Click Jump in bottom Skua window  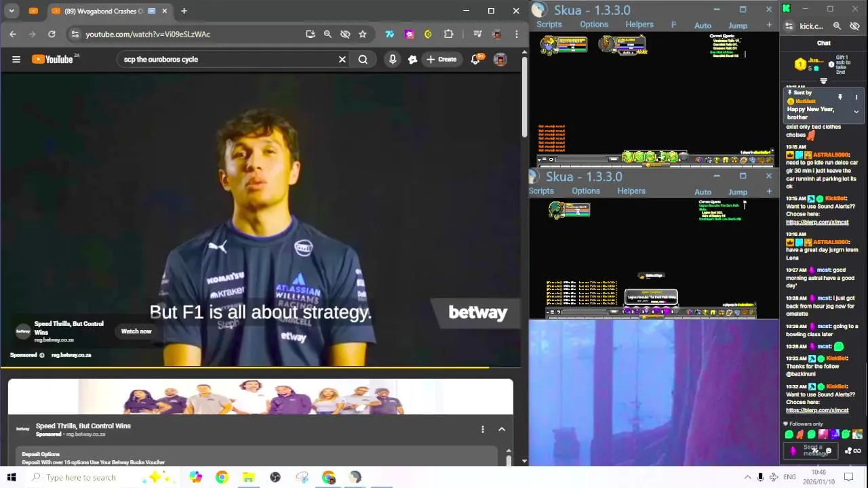[738, 192]
